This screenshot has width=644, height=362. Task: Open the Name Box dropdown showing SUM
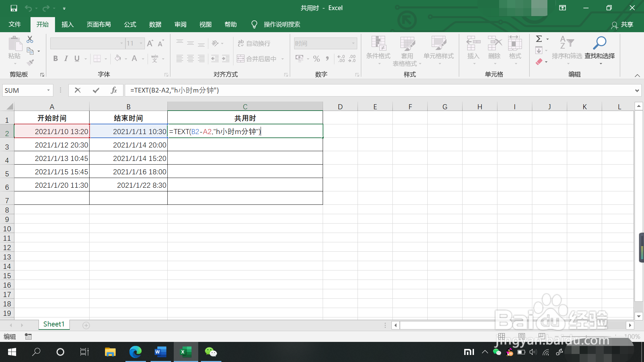48,90
